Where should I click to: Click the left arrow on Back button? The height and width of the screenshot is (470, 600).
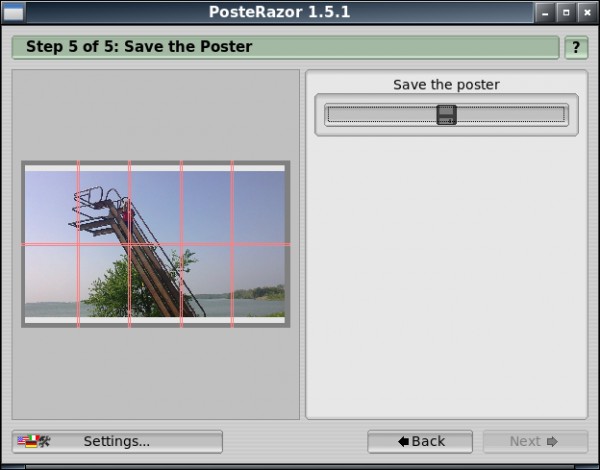point(403,441)
